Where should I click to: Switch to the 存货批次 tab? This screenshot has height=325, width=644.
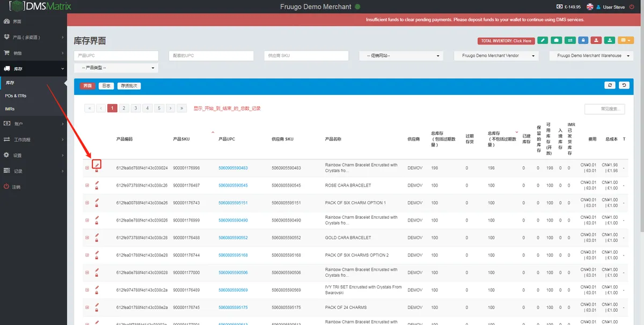point(129,86)
